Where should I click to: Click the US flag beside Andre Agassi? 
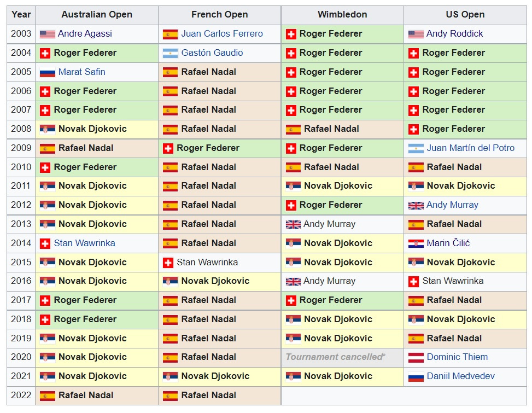tap(48, 34)
